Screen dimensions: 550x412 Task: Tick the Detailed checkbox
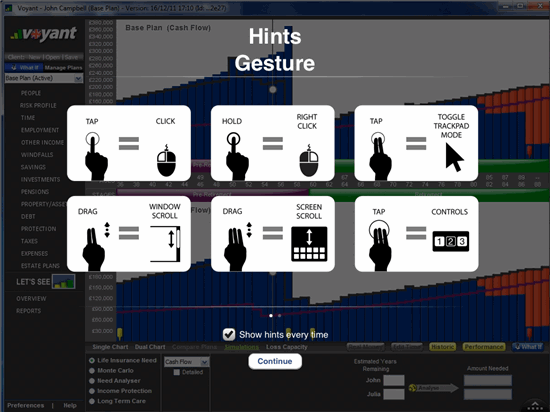pos(177,372)
